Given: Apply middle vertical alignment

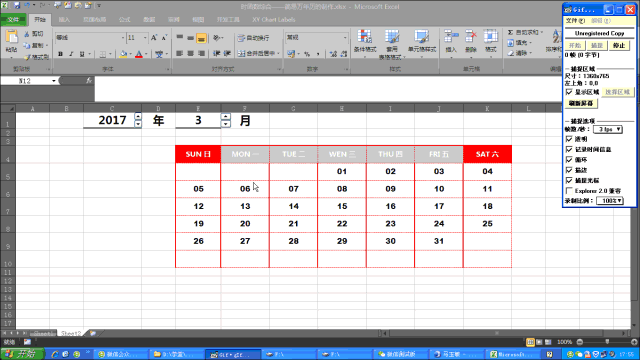Looking at the screenshot, I should 190,38.
